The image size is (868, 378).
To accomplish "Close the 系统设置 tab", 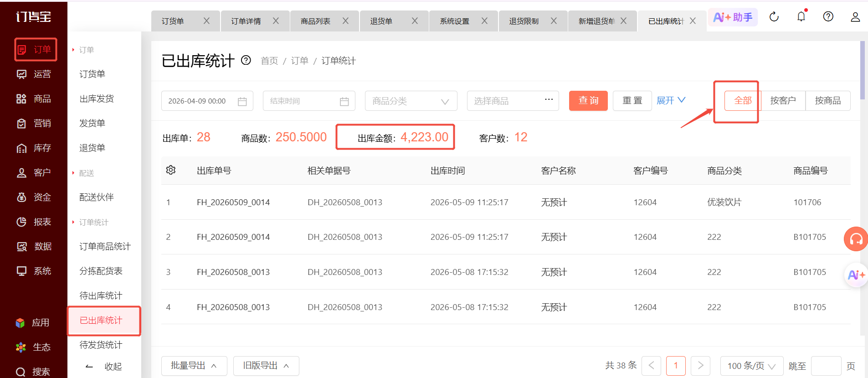I will pyautogui.click(x=484, y=21).
